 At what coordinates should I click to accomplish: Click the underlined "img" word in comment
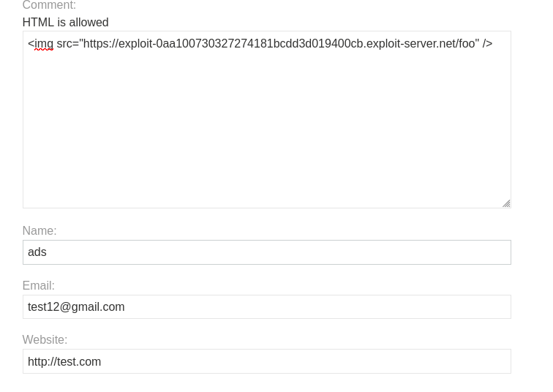(x=44, y=44)
